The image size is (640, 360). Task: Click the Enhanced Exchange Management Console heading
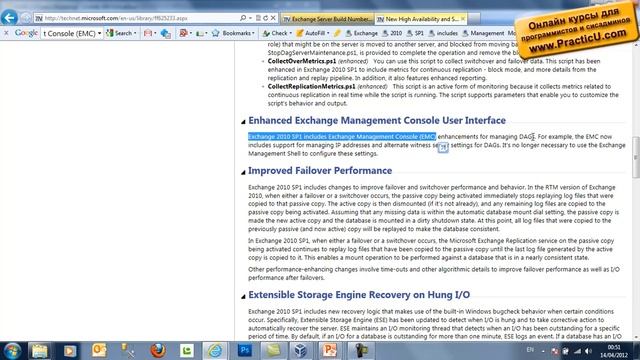(377, 120)
